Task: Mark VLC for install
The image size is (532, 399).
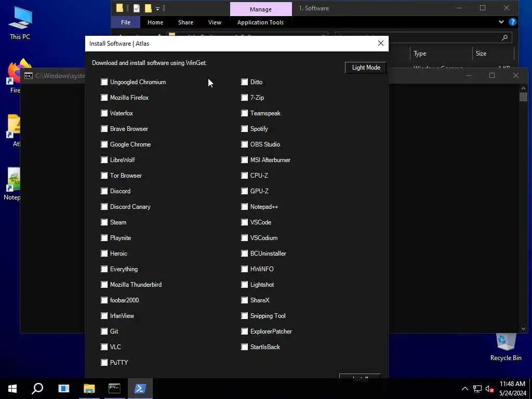Action: coord(104,348)
